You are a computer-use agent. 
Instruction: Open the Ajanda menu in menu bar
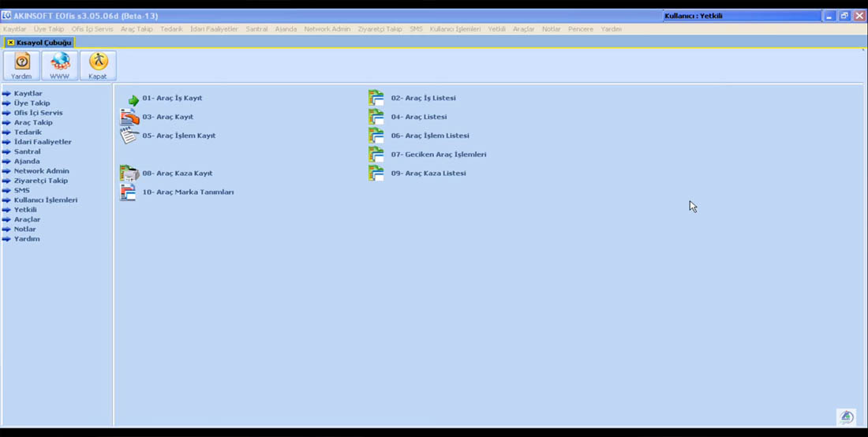click(x=286, y=29)
